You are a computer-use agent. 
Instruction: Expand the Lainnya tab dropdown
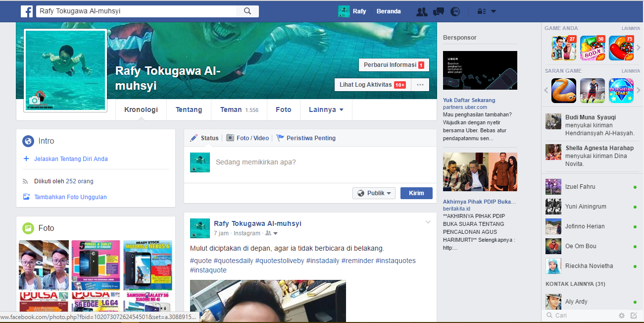pos(326,109)
